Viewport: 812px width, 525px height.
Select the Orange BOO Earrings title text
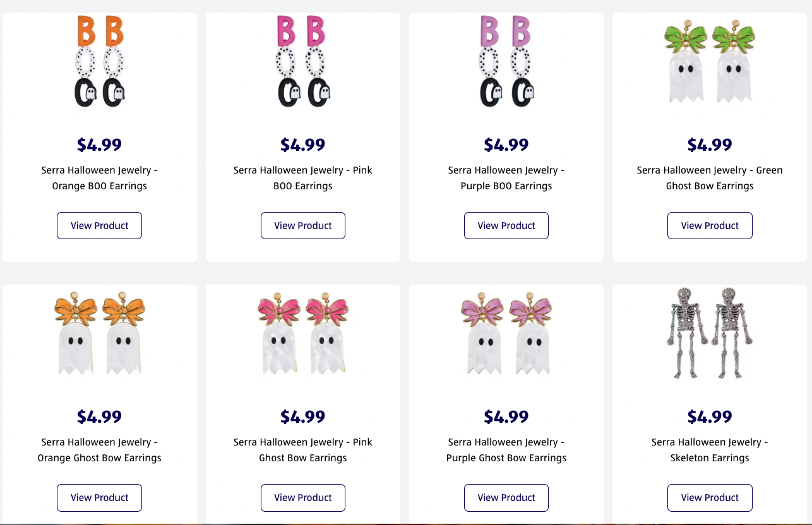click(x=100, y=178)
